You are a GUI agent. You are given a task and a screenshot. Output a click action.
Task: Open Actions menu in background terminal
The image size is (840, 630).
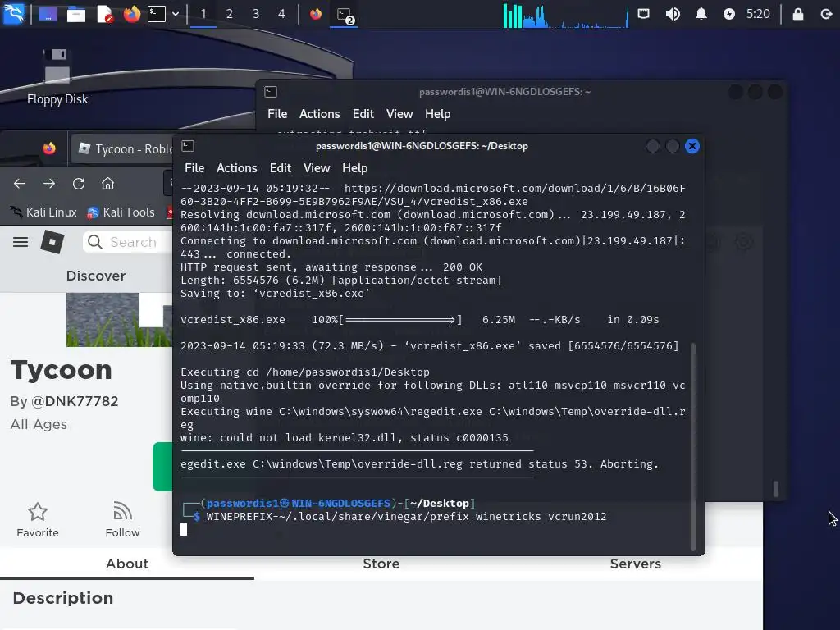point(320,114)
